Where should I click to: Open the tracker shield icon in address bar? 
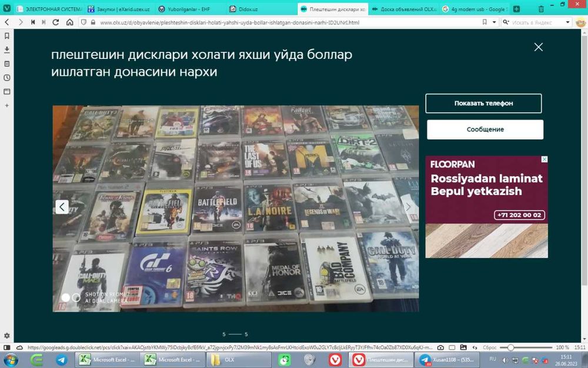pyautogui.click(x=84, y=22)
